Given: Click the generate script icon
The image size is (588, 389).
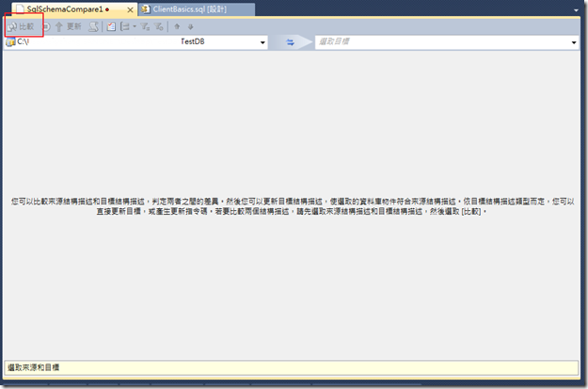Looking at the screenshot, I should [93, 26].
